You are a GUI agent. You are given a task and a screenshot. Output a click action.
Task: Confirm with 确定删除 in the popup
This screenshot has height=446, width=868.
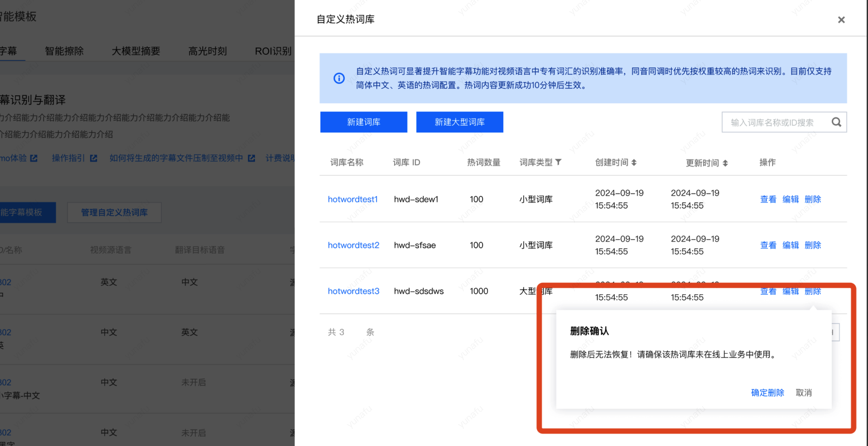pyautogui.click(x=767, y=392)
